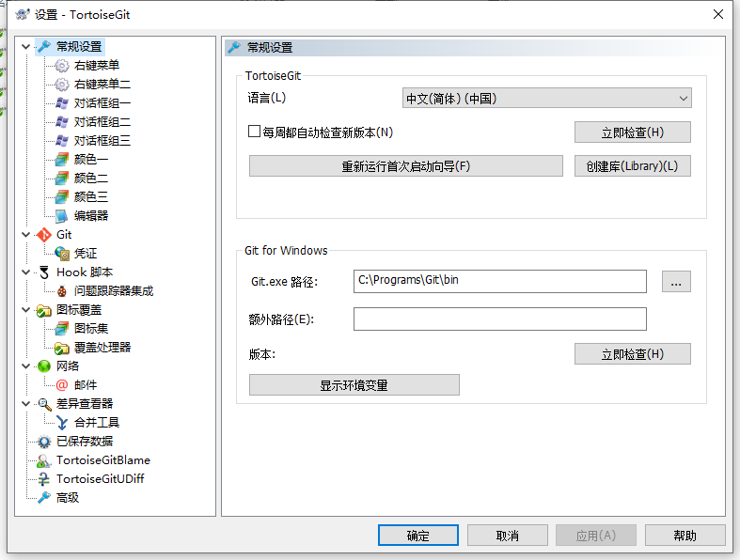
Task: Click the bug icon of 问题跟踪器集成
Action: 62,291
